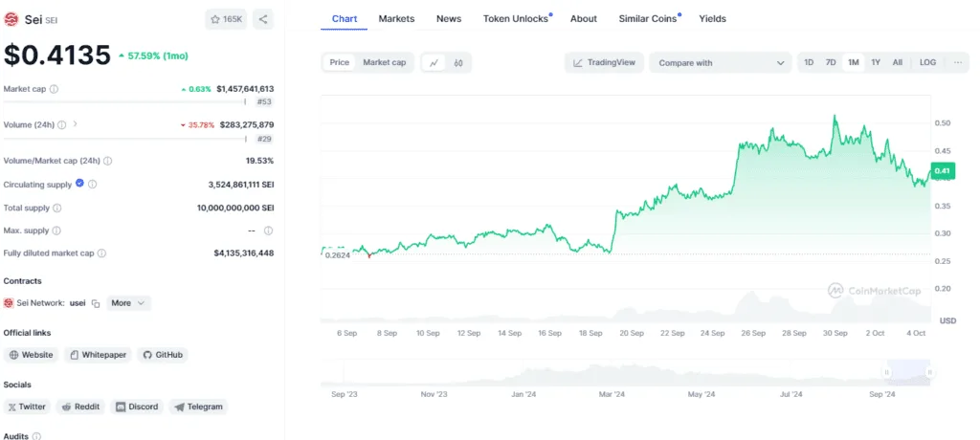Open the Compare with dropdown
The height and width of the screenshot is (440, 980).
coord(721,62)
